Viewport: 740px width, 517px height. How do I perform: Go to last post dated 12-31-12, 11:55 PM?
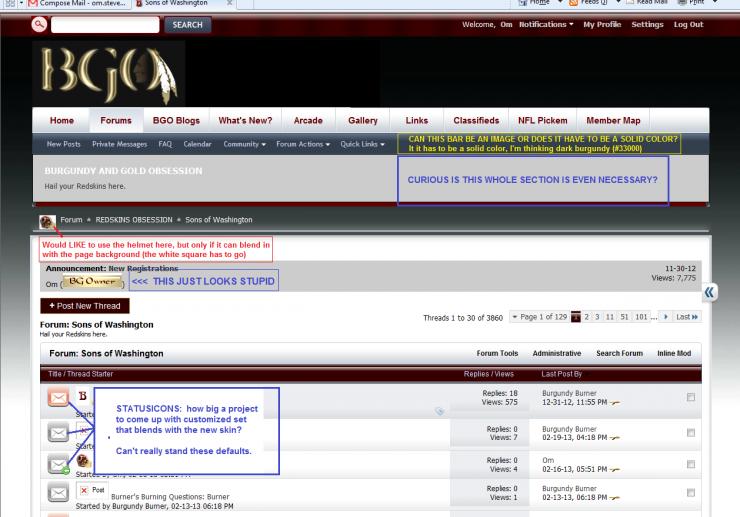614,403
